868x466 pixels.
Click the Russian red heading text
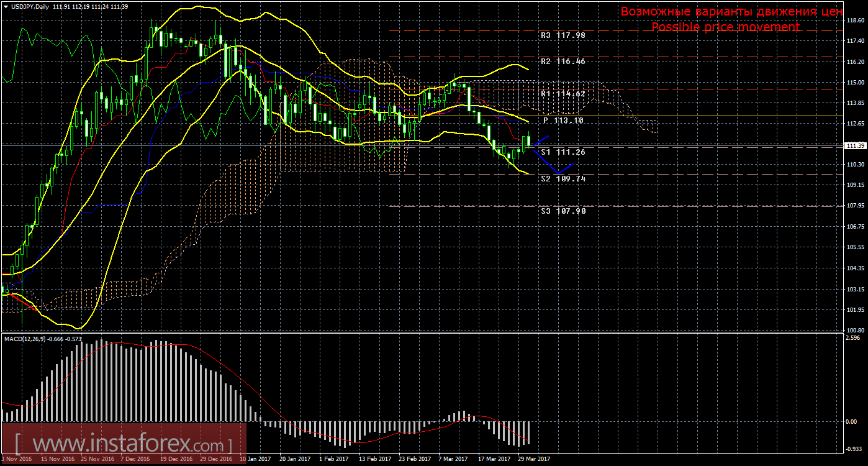pyautogui.click(x=731, y=12)
